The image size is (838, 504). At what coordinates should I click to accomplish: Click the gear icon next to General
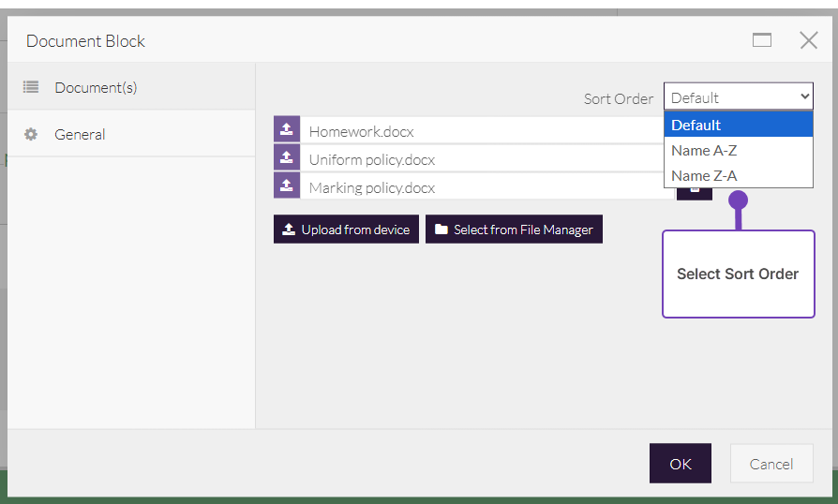[31, 134]
